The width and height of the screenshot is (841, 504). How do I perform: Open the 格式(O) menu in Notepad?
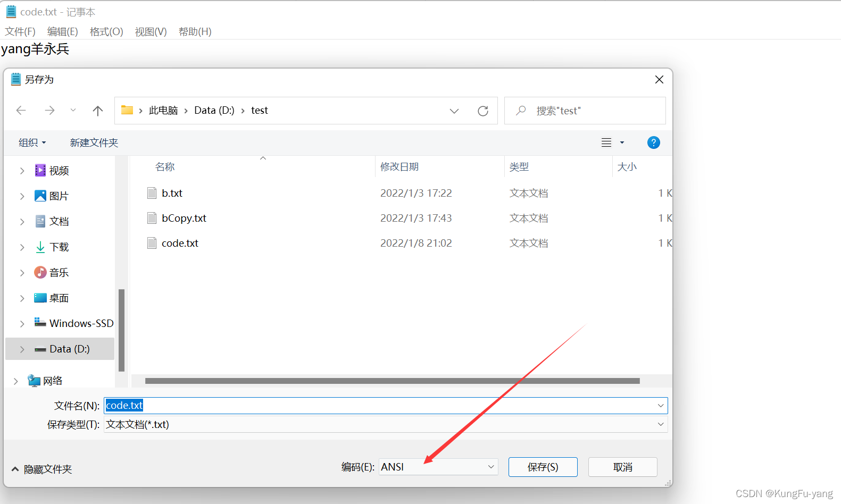coord(106,32)
